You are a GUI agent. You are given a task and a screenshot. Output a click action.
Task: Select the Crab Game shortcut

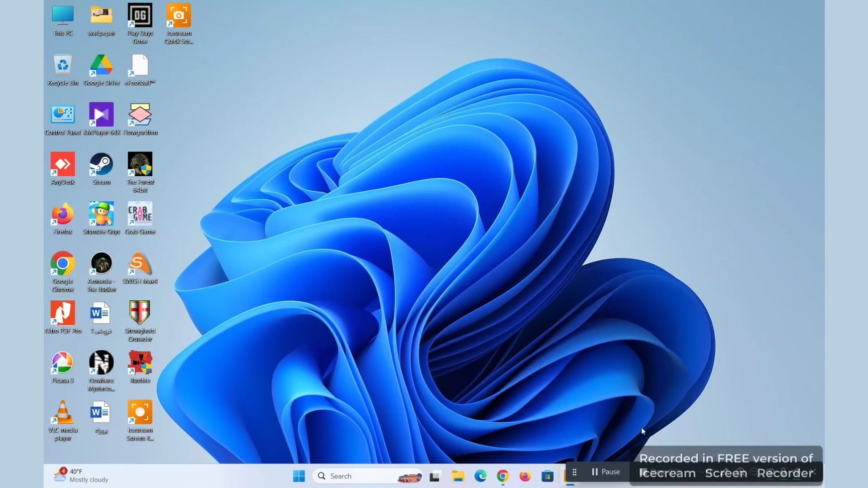[x=140, y=214]
